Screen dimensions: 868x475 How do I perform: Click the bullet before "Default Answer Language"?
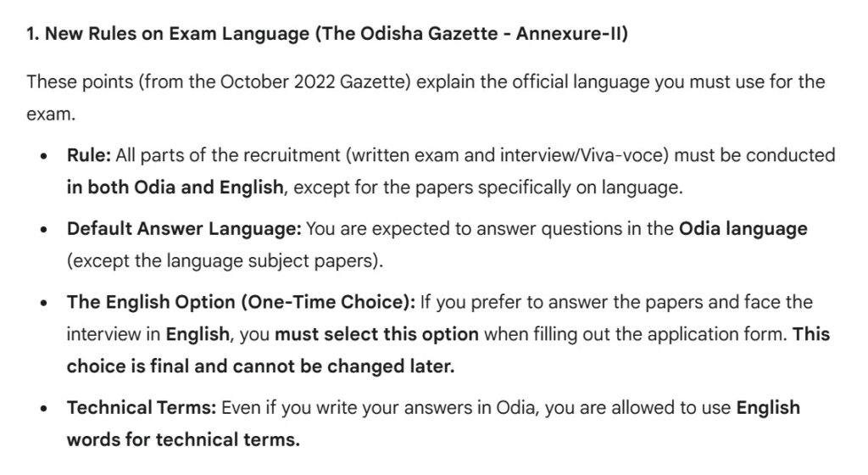point(43,230)
